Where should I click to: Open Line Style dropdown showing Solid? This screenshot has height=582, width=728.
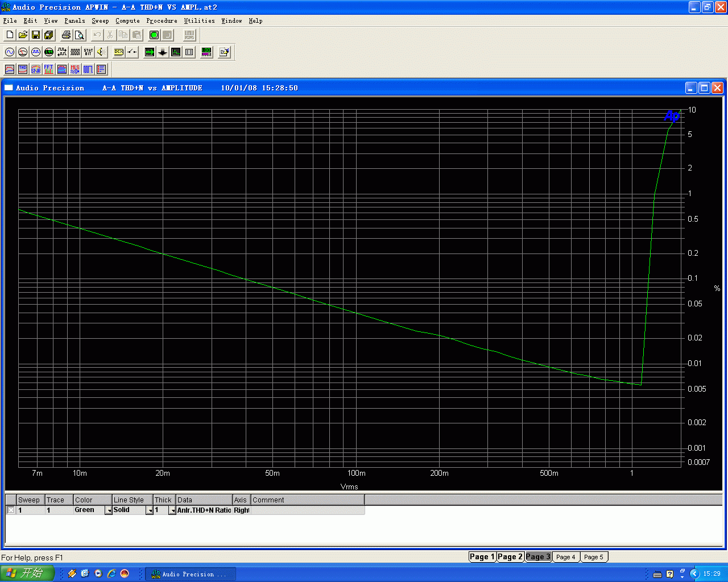tap(150, 510)
